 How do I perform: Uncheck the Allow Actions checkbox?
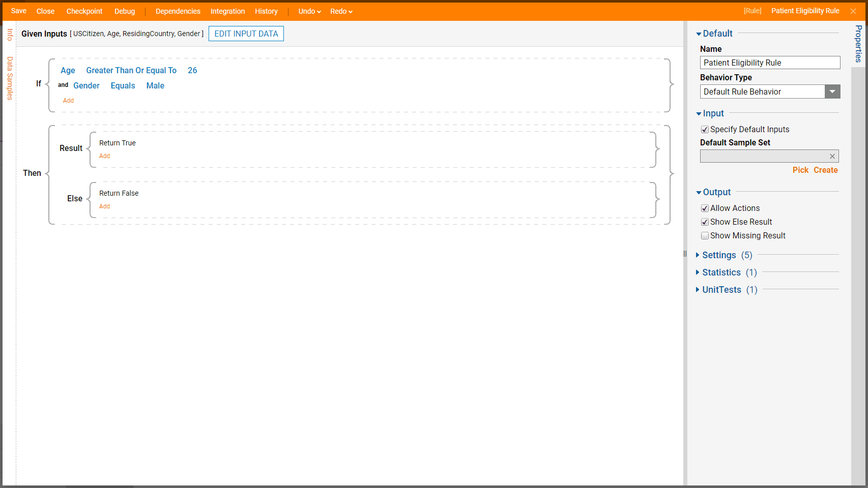[705, 208]
